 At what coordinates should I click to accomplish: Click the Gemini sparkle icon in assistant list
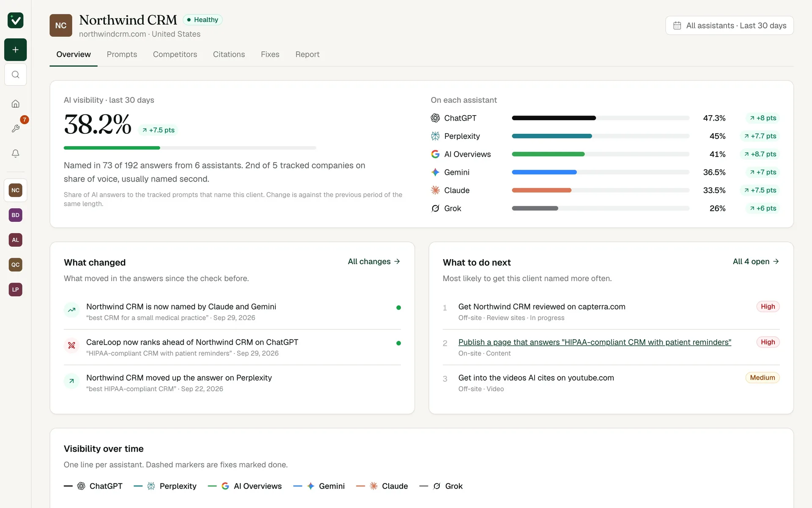(x=435, y=172)
